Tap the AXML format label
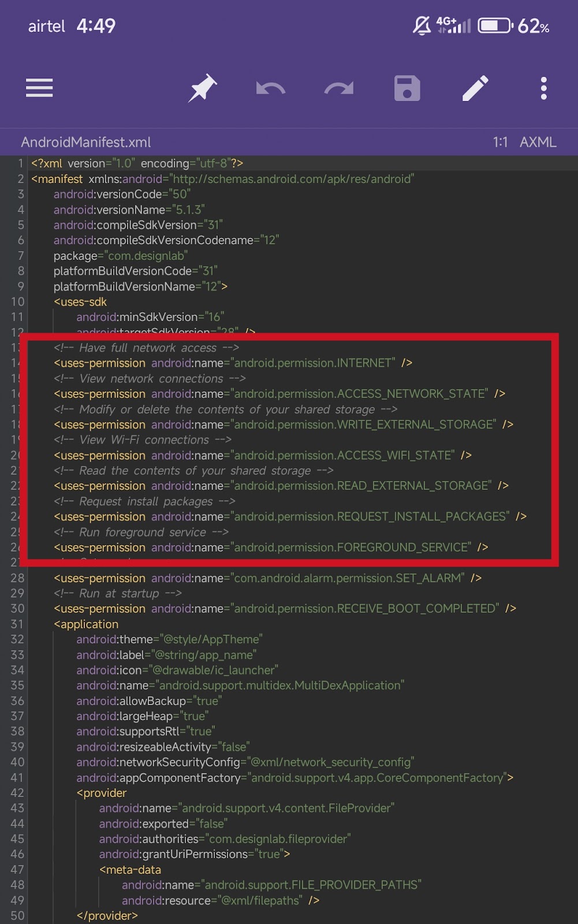The image size is (578, 924). [x=538, y=142]
